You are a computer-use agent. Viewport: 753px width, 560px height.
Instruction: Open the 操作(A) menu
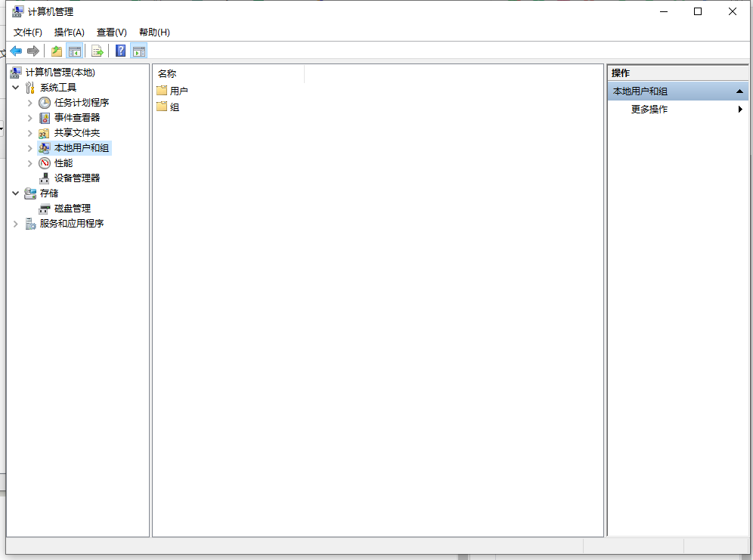[69, 32]
